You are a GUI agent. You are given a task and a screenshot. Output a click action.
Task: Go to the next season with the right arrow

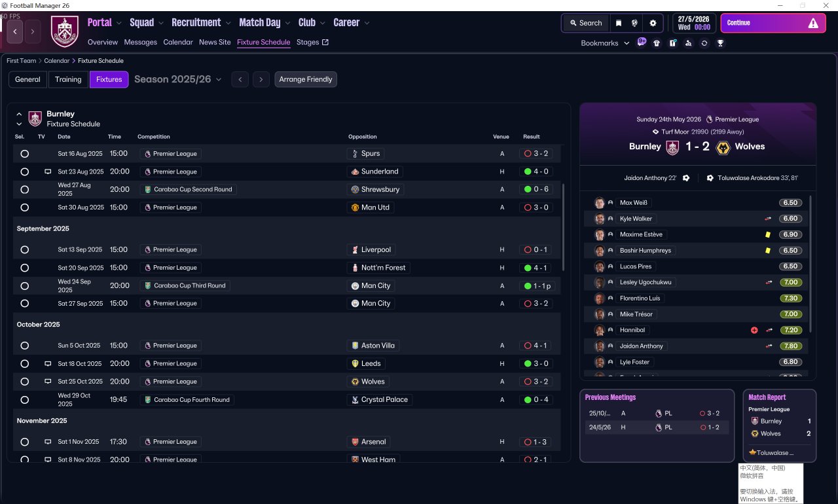pos(261,79)
